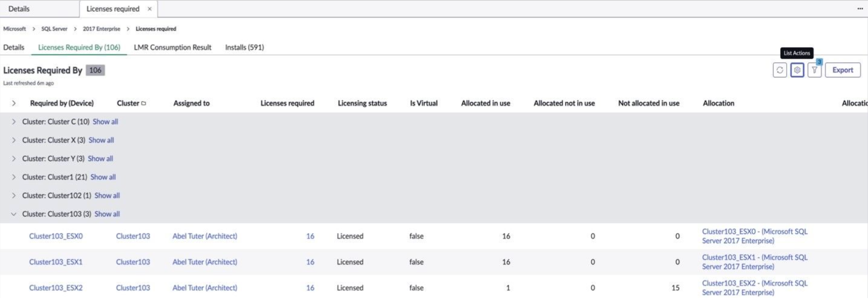Go to SQL Server breadcrumb

click(x=54, y=29)
